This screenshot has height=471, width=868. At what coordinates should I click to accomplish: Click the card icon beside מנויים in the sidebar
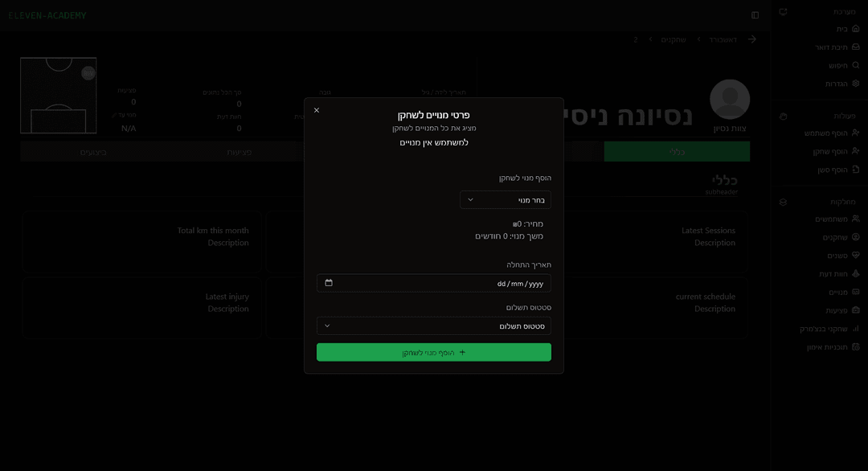click(856, 292)
